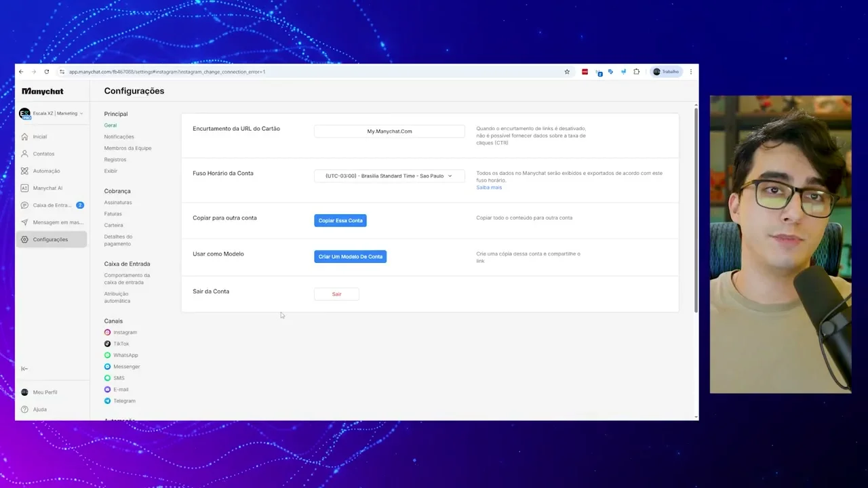Open Manychat AI section
Image resolution: width=868 pixels, height=488 pixels.
(47, 188)
